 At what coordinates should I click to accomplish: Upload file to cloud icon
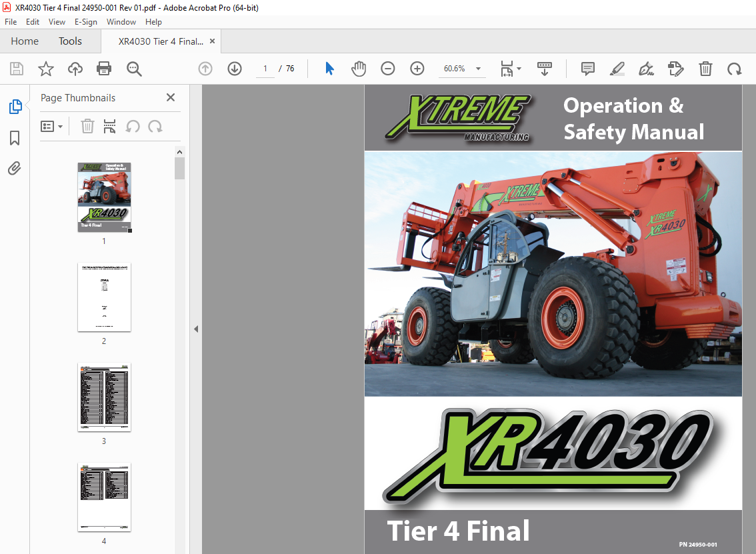pos(75,69)
